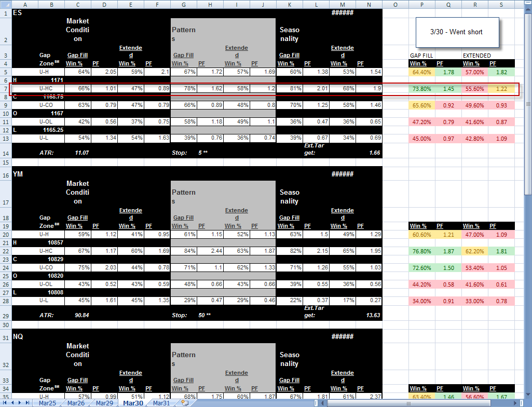Open the Mar29 sheet tab
This screenshot has width=532, height=407.
(104, 403)
